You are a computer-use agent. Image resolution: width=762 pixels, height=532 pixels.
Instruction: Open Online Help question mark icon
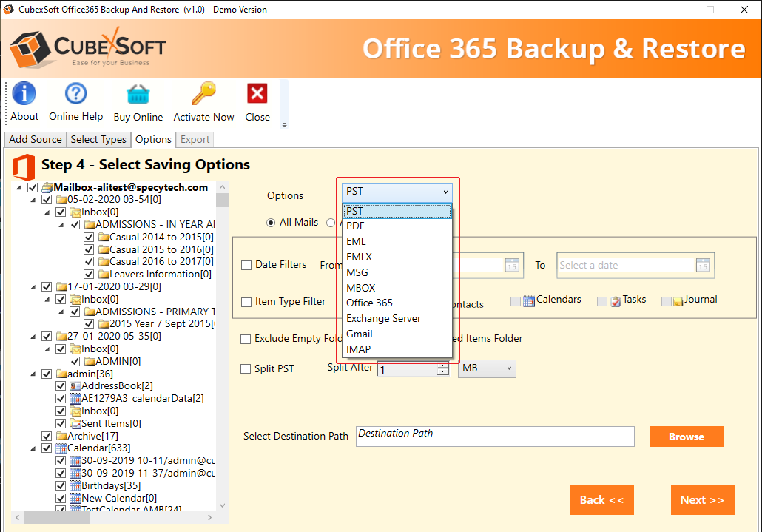point(75,93)
